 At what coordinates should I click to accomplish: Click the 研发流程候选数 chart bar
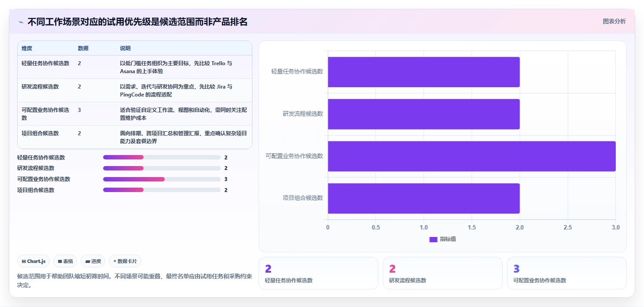click(x=424, y=114)
